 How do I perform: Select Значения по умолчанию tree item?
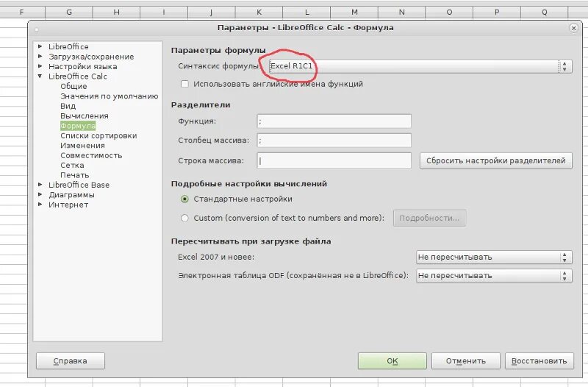click(109, 96)
